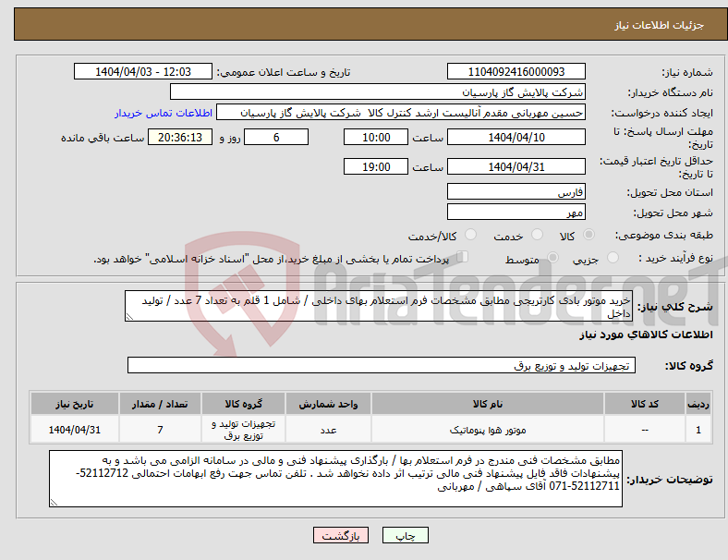Click the label نام دستگاه خریدار
This screenshot has height=560, width=728.
(x=670, y=92)
